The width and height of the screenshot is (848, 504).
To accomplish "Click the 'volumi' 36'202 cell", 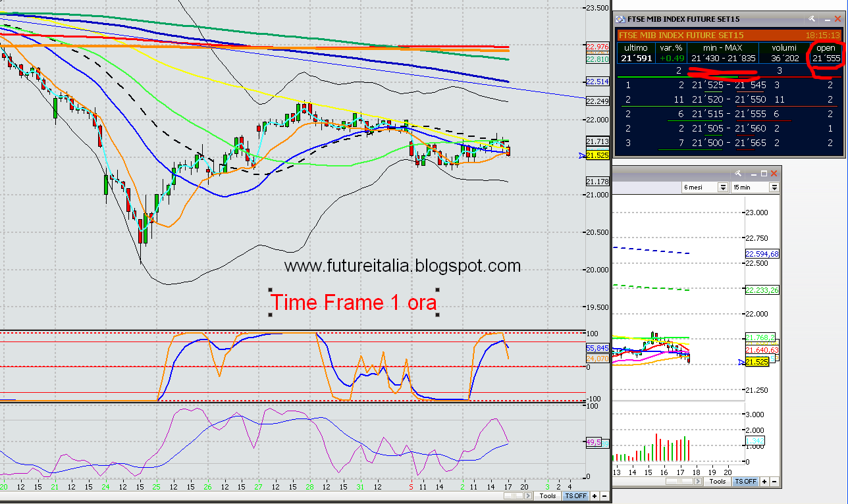I will point(785,53).
